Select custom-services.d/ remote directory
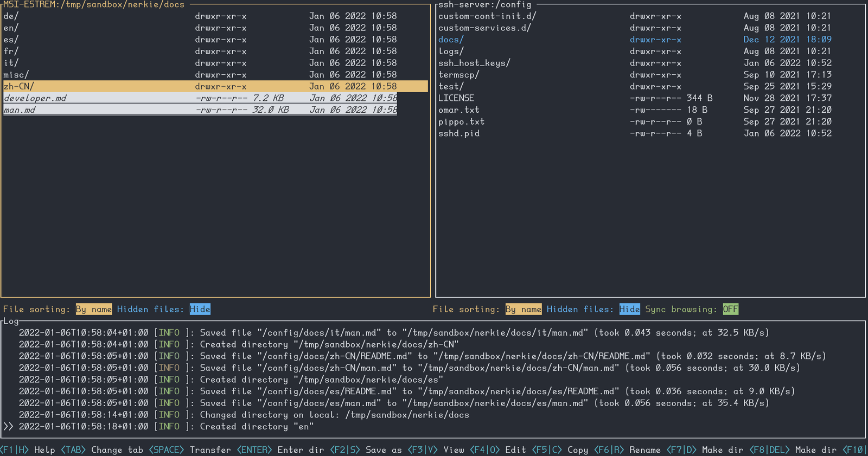868x456 pixels. 650,28
